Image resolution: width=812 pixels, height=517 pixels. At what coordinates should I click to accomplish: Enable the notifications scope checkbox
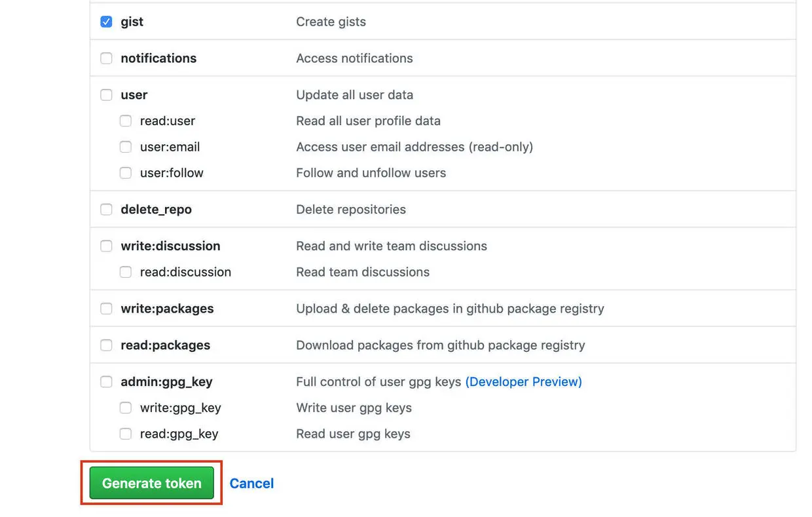(x=106, y=58)
